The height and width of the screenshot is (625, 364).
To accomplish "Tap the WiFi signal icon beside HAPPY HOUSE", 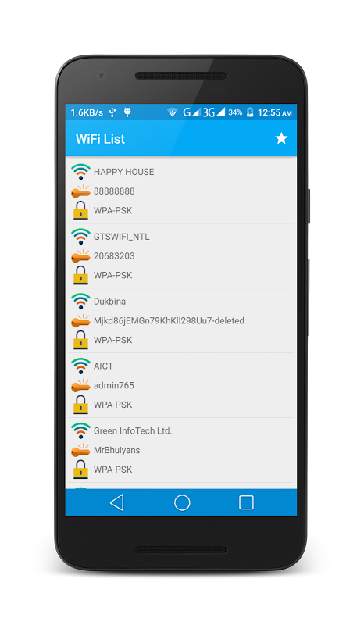I will coord(80,172).
